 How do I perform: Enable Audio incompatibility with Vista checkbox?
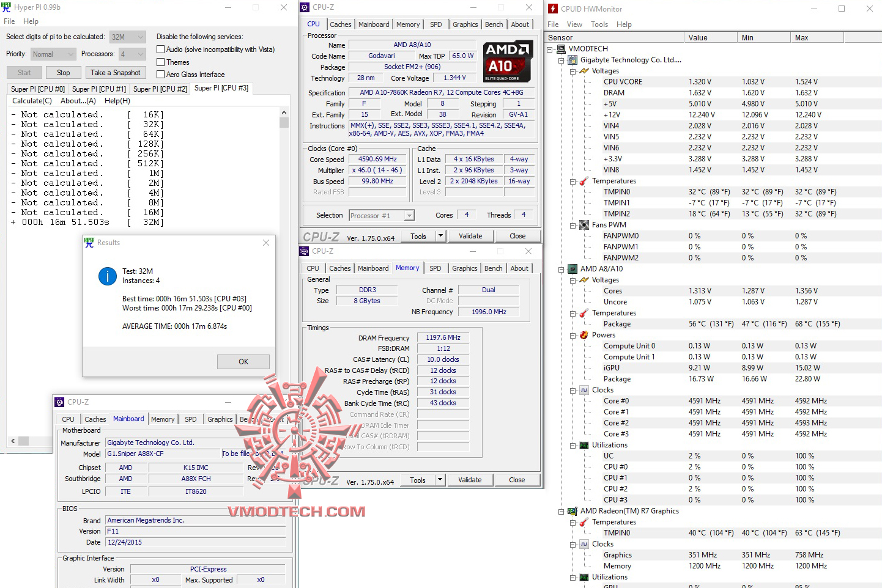161,50
